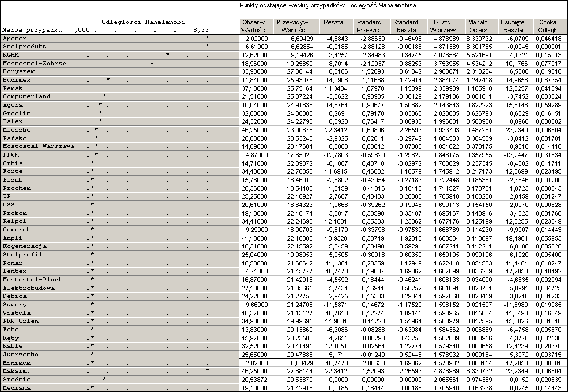Click the Agora case name
Screen dimensions: 568x392
tap(12, 105)
